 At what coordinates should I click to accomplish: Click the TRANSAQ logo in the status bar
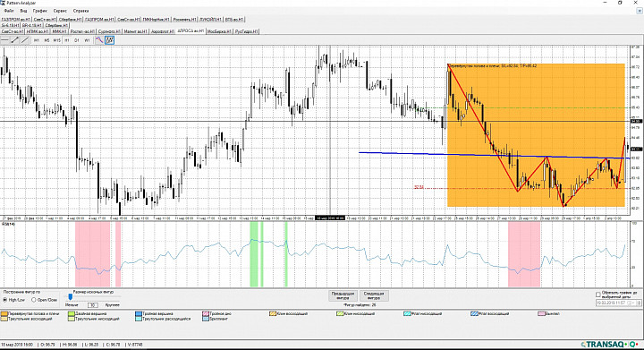click(x=609, y=345)
